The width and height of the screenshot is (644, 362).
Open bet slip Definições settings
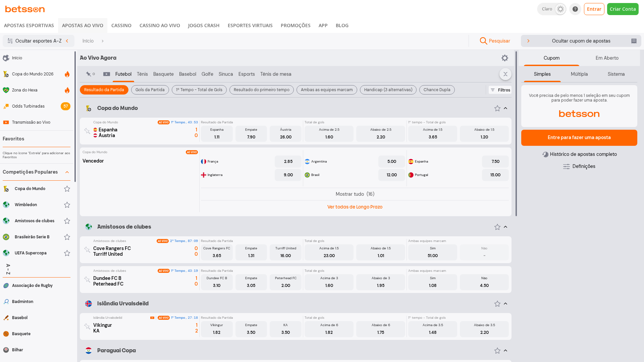(x=579, y=166)
